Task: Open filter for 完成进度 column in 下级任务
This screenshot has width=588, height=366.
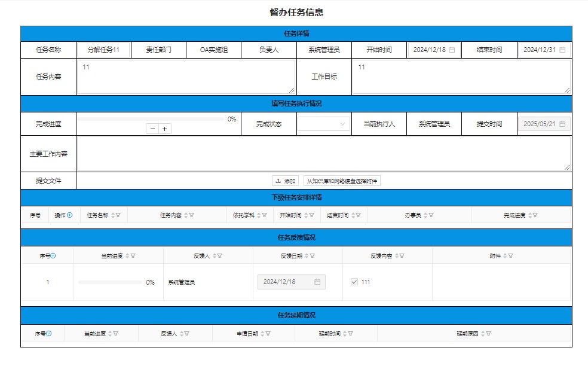Action: [x=536, y=215]
